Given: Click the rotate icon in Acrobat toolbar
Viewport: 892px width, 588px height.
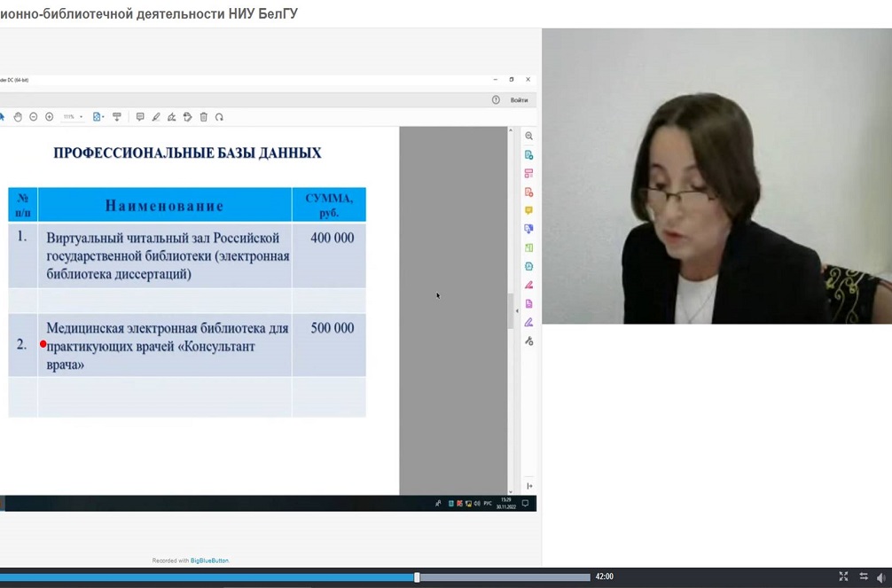Looking at the screenshot, I should pos(219,117).
